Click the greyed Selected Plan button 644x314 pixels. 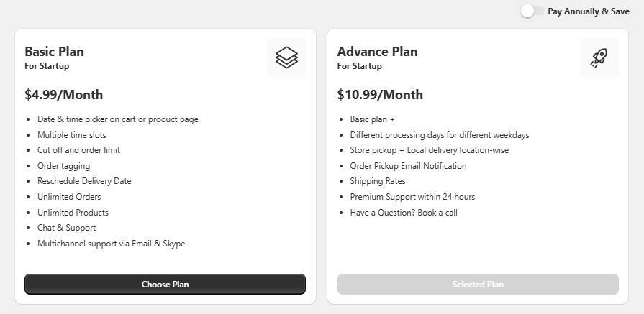[x=478, y=284]
